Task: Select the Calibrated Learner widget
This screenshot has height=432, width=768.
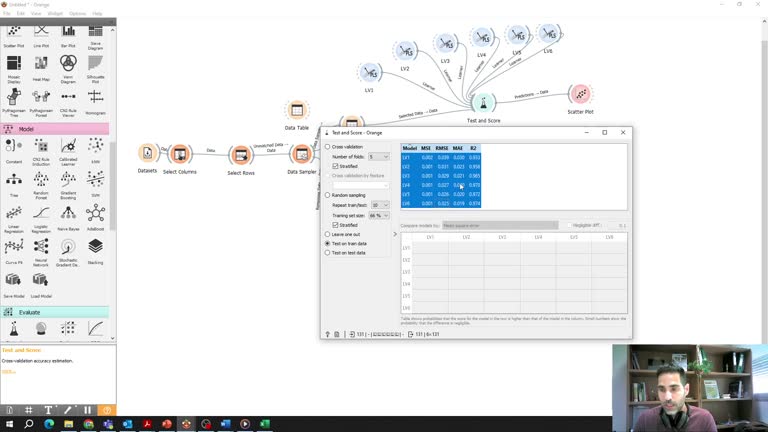Action: (x=68, y=151)
